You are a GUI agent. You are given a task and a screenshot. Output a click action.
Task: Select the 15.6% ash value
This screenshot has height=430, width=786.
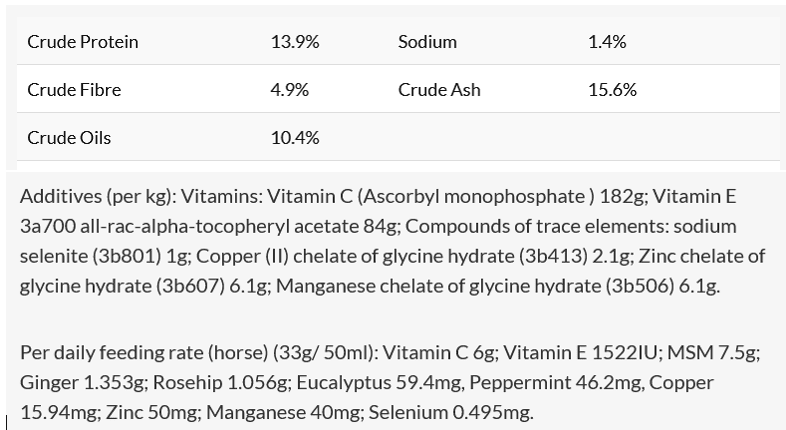pyautogui.click(x=612, y=90)
